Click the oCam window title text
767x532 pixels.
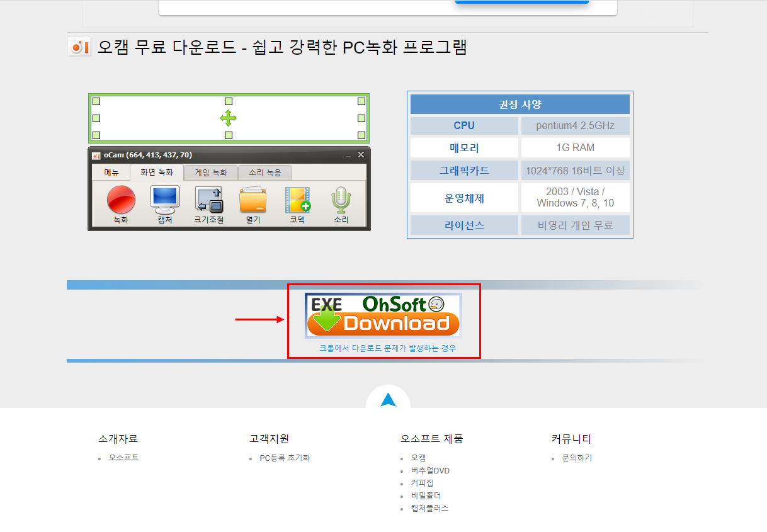coord(148,155)
